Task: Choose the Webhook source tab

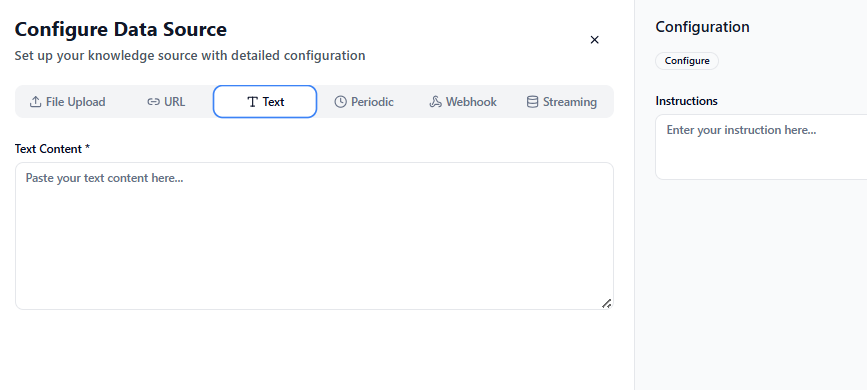Action: (463, 102)
